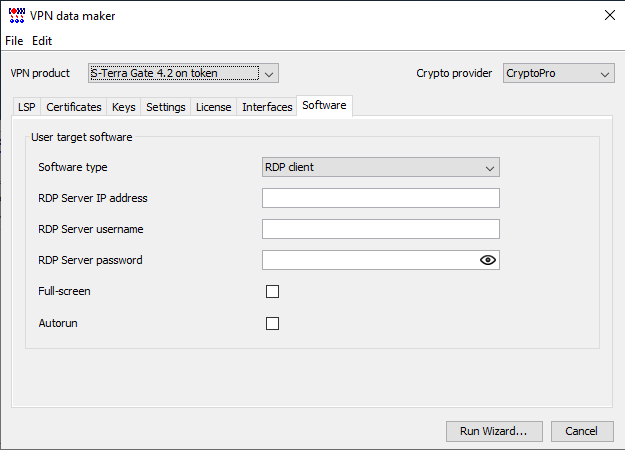This screenshot has width=625, height=450.
Task: Click the VPN data maker app icon
Action: pos(17,15)
